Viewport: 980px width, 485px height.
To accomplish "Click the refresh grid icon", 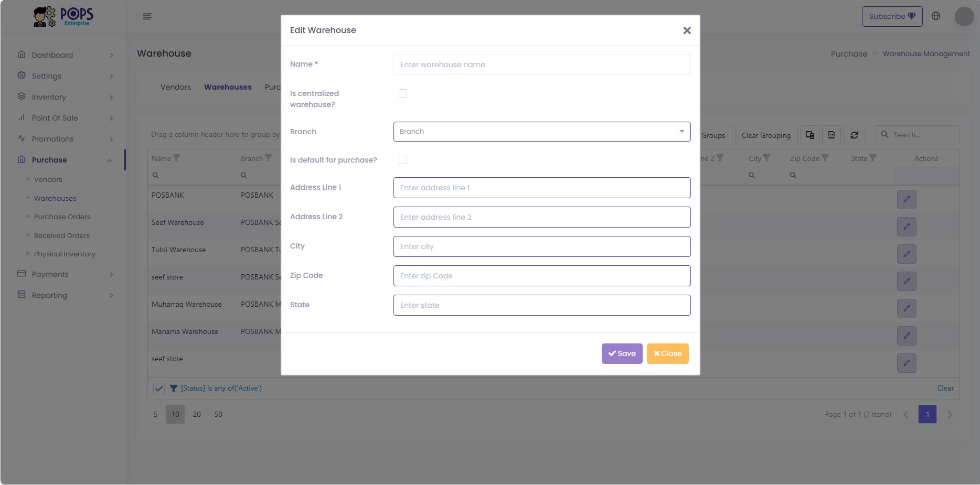I will click(854, 135).
